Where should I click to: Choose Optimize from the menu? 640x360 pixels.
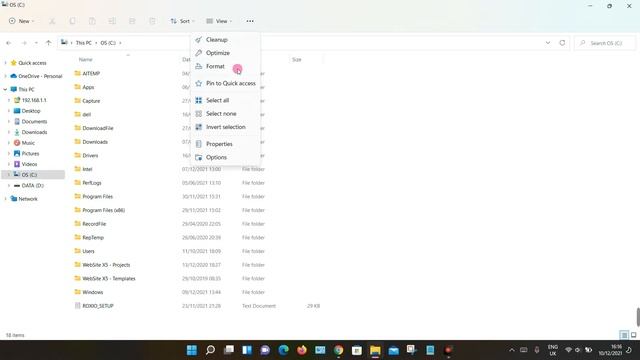pyautogui.click(x=225, y=53)
